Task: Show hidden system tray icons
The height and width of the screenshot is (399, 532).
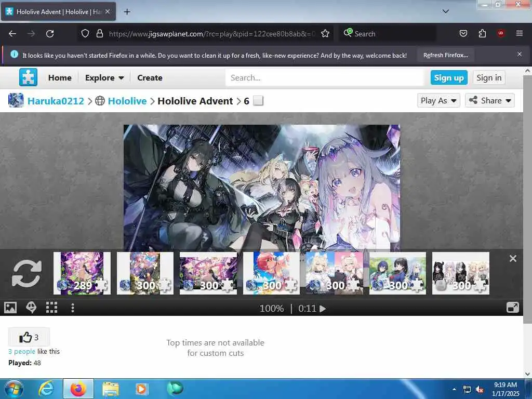Action: [454, 389]
